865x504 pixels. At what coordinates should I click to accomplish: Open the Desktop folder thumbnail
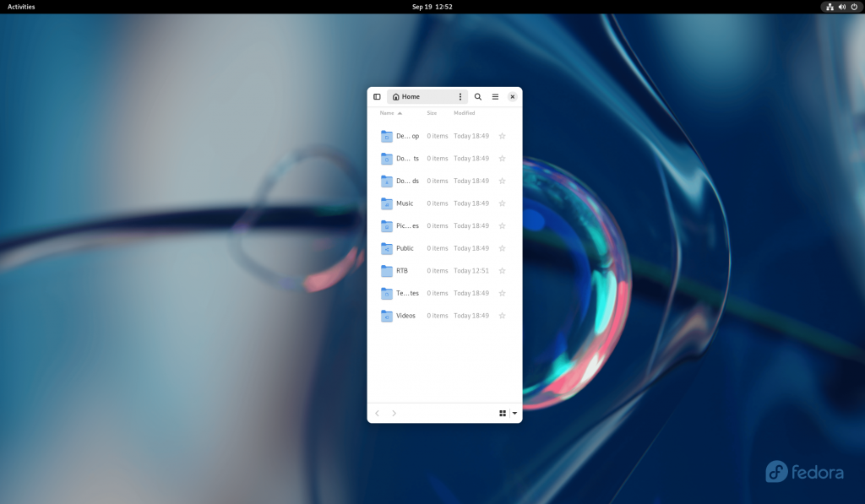click(x=385, y=135)
